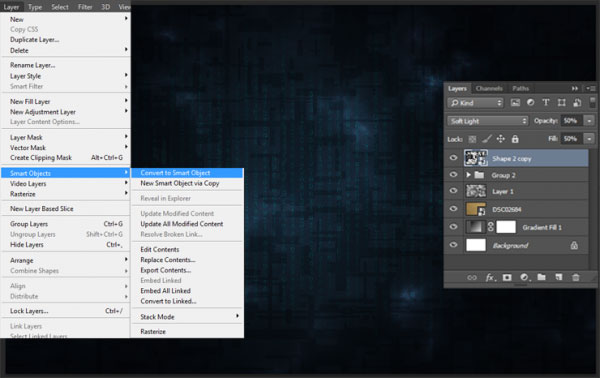Click chain link on Gradient Fill 1
The image size is (600, 378).
coord(491,227)
